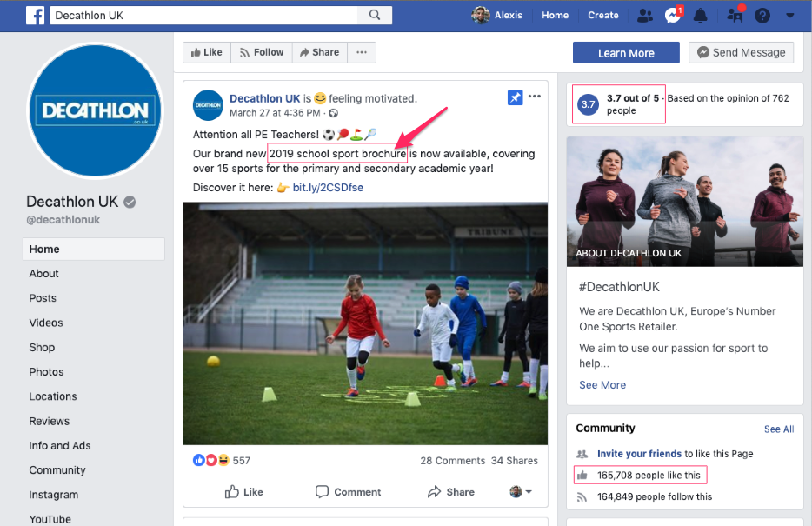View the 28 Comments count
This screenshot has height=526, width=812.
click(453, 460)
